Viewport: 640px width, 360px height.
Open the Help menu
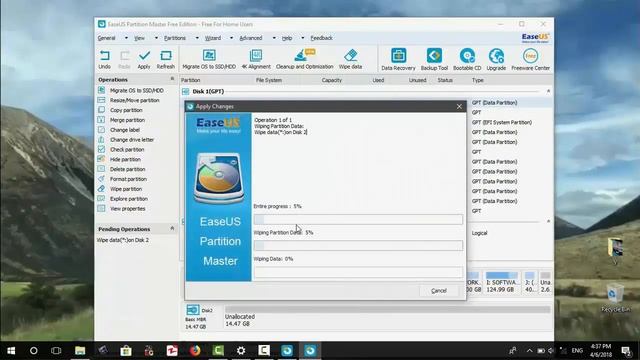pos(287,38)
